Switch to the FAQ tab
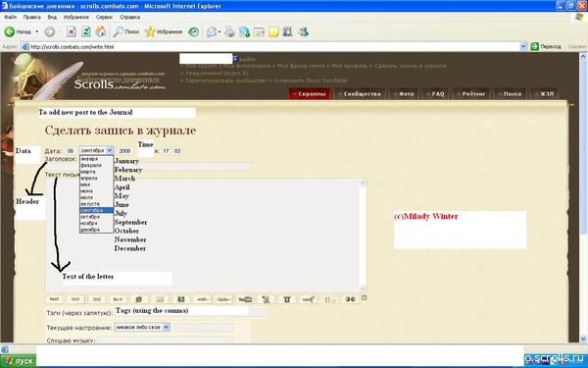Image resolution: width=588 pixels, height=368 pixels. coord(435,94)
